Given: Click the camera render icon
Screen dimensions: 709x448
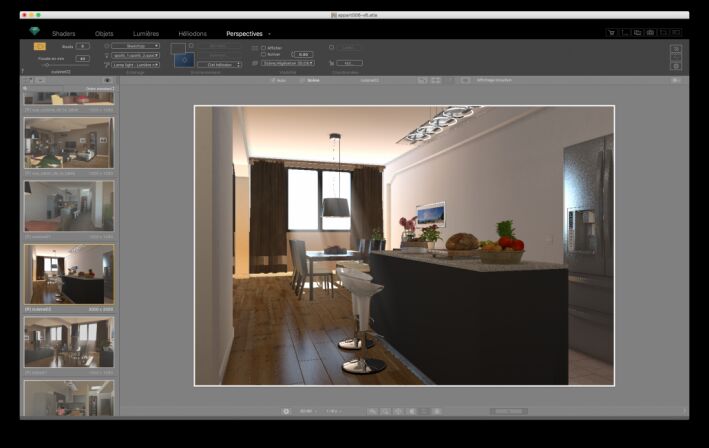Looking at the screenshot, I should [650, 33].
